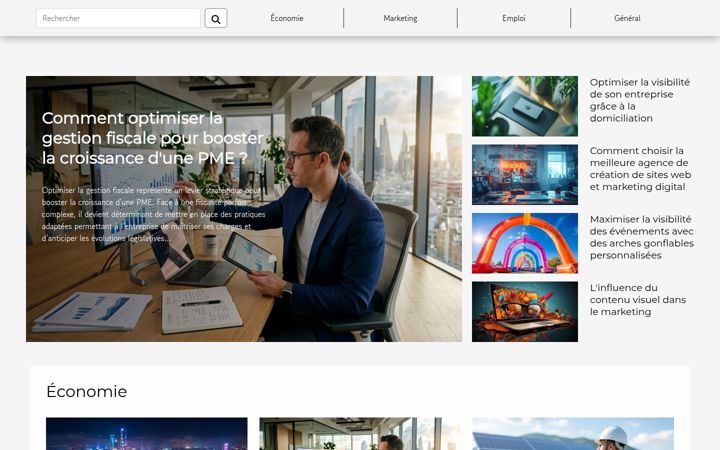Open the Économie menu item
Screen dimensions: 720x450
pyautogui.click(x=287, y=18)
